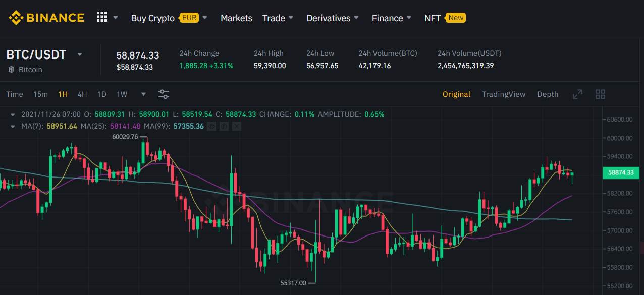
Task: Click the 24h Low value 56,957.65
Action: click(323, 66)
